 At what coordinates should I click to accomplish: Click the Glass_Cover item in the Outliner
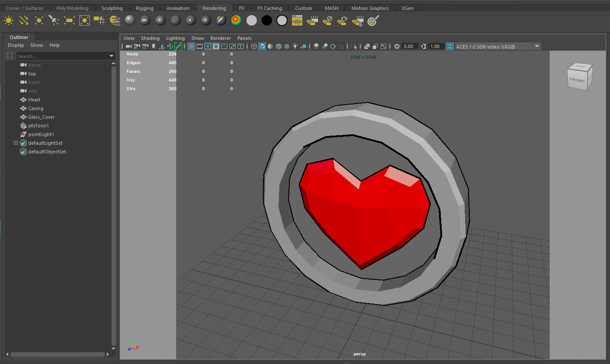[x=42, y=117]
